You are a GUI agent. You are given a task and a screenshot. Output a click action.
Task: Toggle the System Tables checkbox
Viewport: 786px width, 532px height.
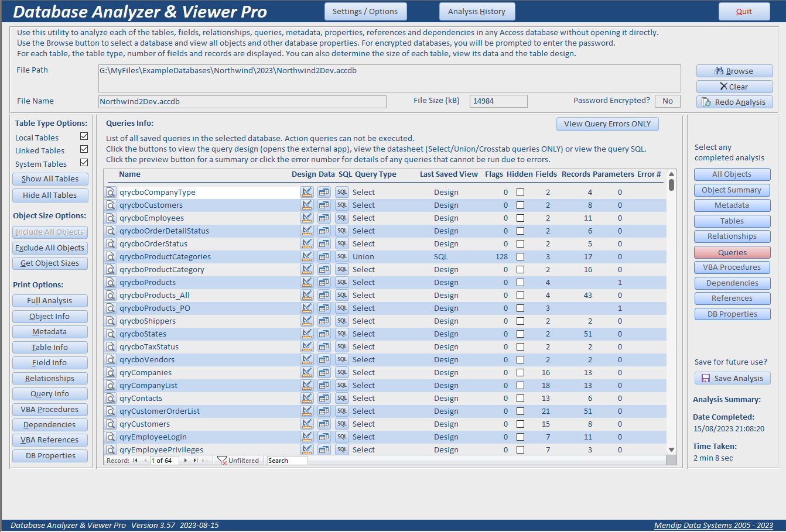[84, 162]
